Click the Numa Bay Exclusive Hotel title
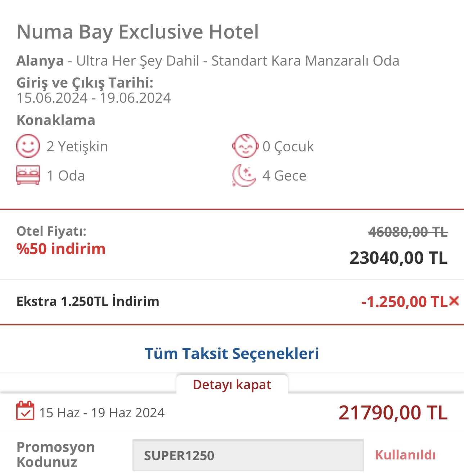 click(138, 32)
